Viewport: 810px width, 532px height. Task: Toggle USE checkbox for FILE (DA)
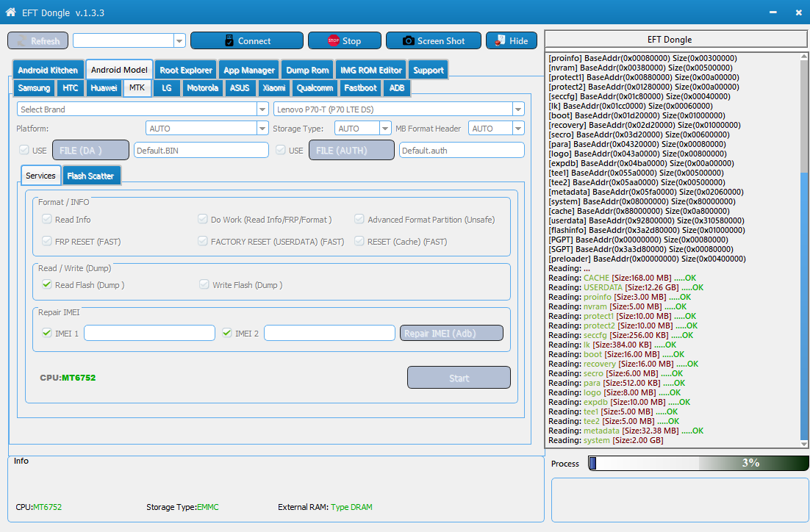(x=24, y=150)
